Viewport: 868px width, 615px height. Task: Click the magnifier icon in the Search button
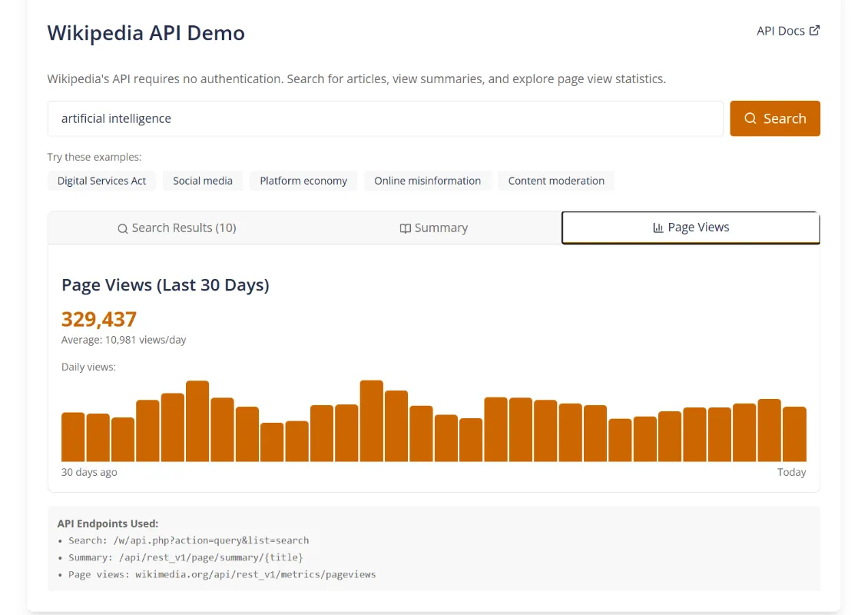[x=750, y=118]
